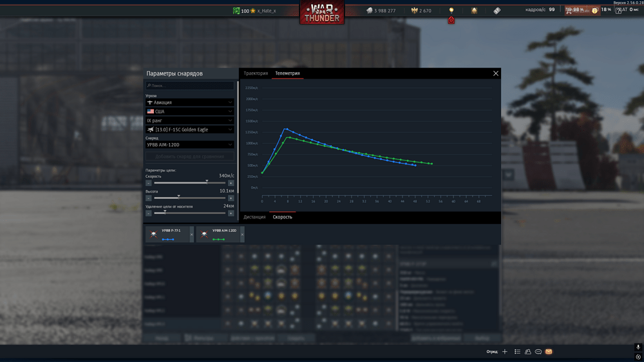
Task: Increase Высота with plus button
Action: (231, 198)
